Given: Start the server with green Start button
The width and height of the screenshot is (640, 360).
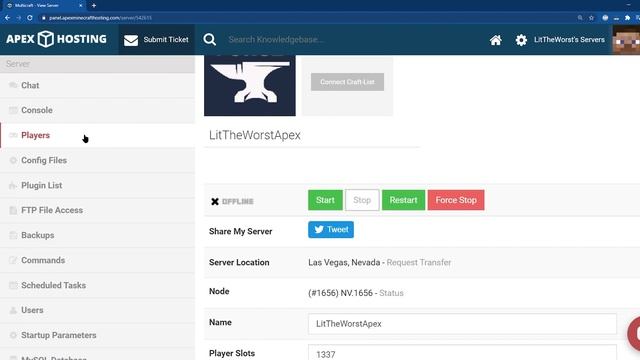Looking at the screenshot, I should [325, 200].
